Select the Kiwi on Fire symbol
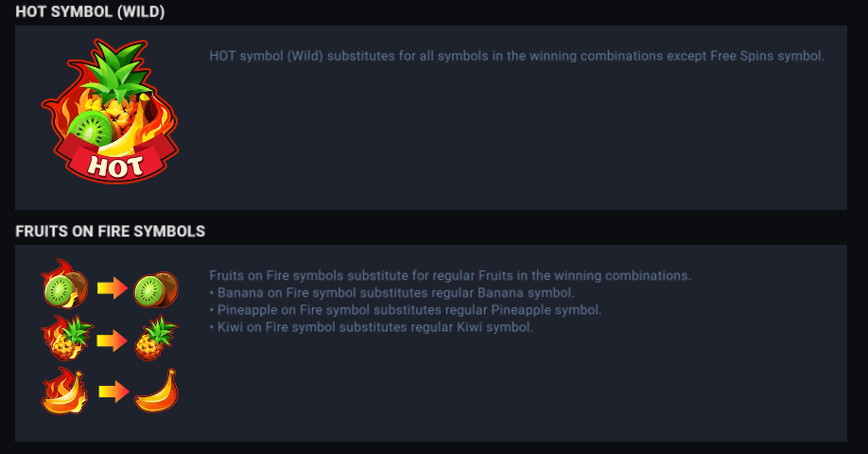868x454 pixels. click(x=64, y=287)
